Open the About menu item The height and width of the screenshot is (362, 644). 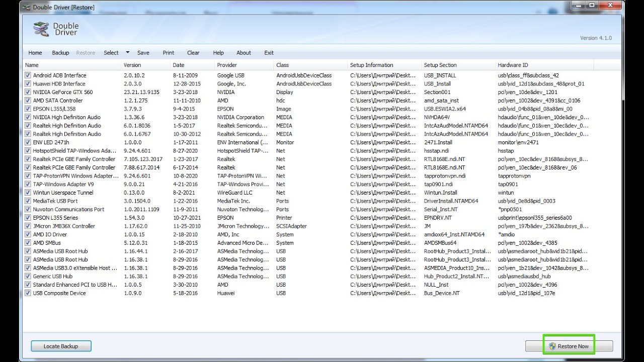244,53
